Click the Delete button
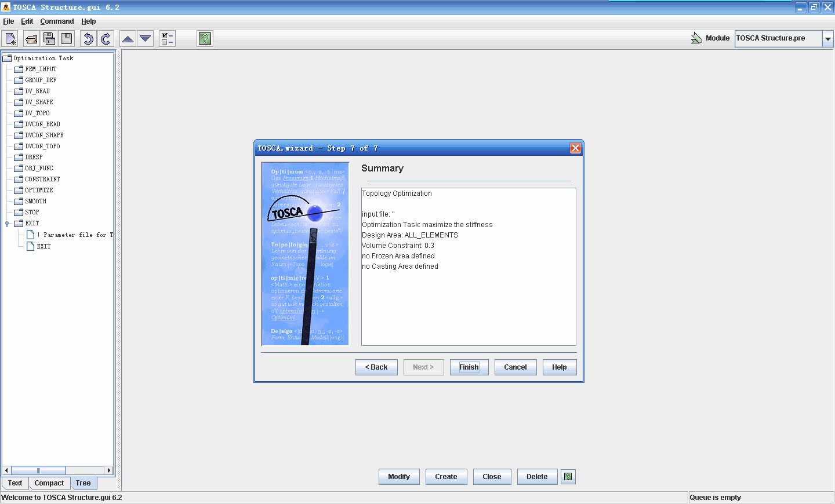 pyautogui.click(x=537, y=477)
